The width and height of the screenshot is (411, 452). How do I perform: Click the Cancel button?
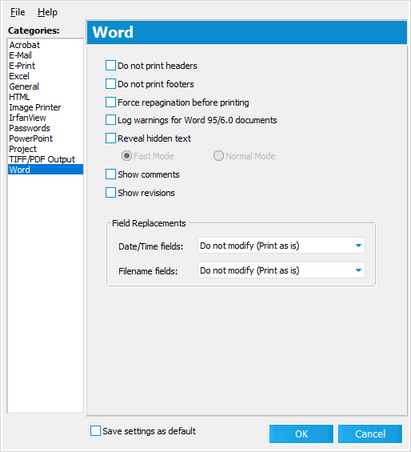370,434
